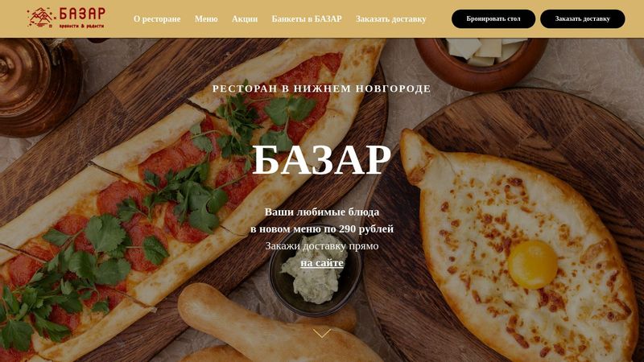This screenshot has height=362, width=644.
Task: Click the copper jug in the corner
Action: (x=39, y=87)
